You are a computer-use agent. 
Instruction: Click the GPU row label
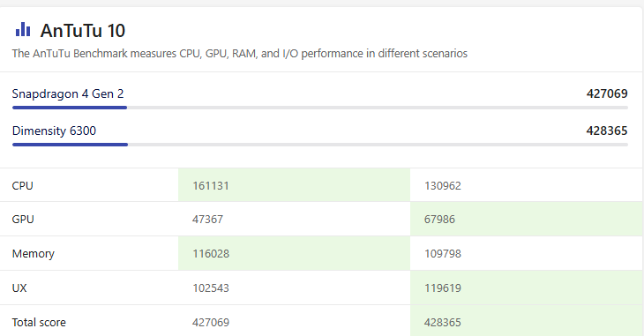coord(23,220)
